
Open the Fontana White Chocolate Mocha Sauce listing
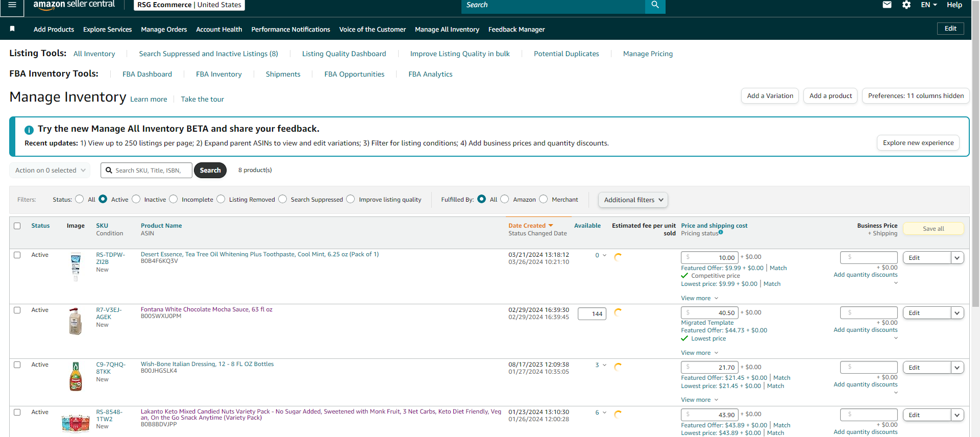coord(207,309)
